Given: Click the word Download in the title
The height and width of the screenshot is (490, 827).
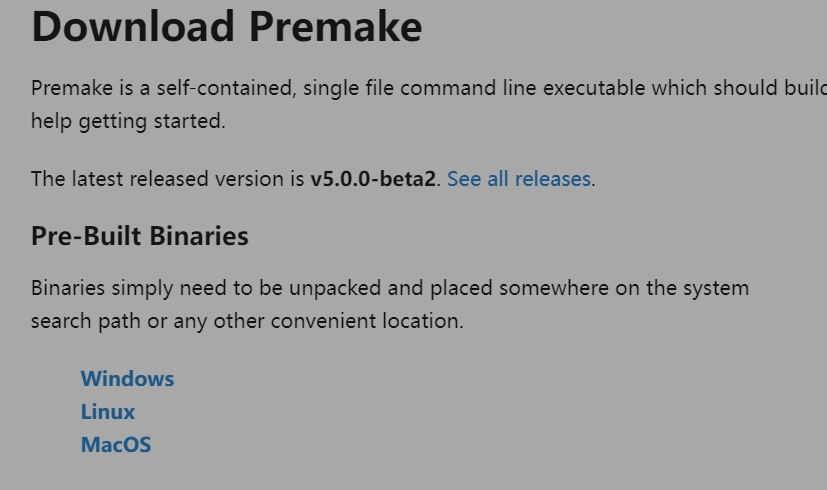Looking at the screenshot, I should 133,26.
